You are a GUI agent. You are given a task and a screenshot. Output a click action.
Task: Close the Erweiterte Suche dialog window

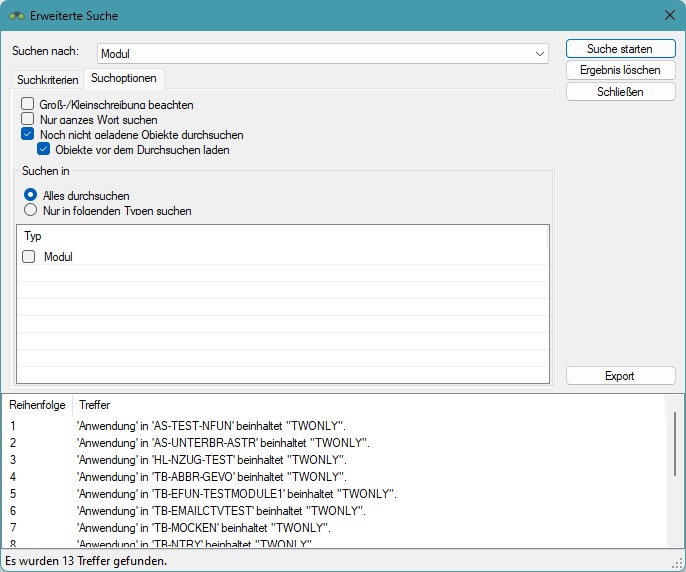pos(669,14)
